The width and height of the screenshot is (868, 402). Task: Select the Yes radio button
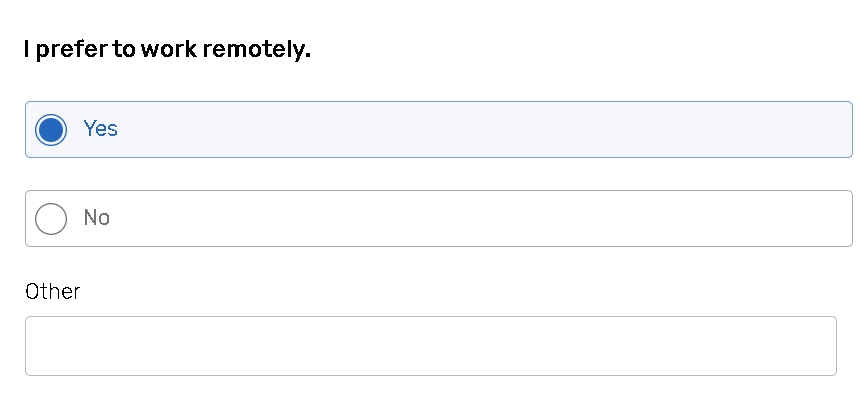(51, 129)
